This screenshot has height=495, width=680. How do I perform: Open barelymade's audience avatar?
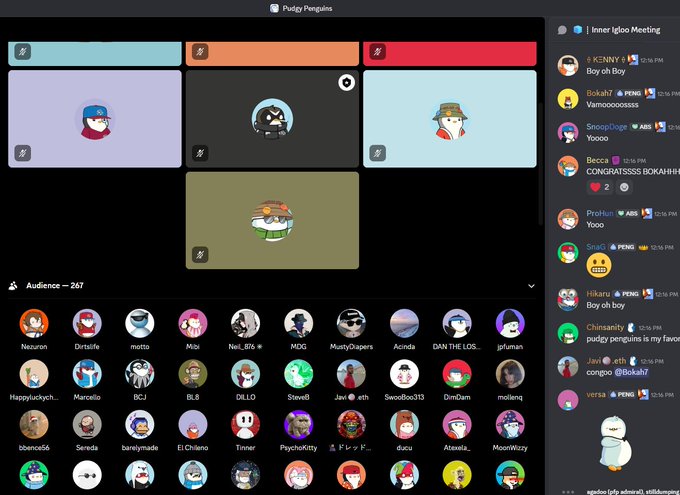point(140,425)
